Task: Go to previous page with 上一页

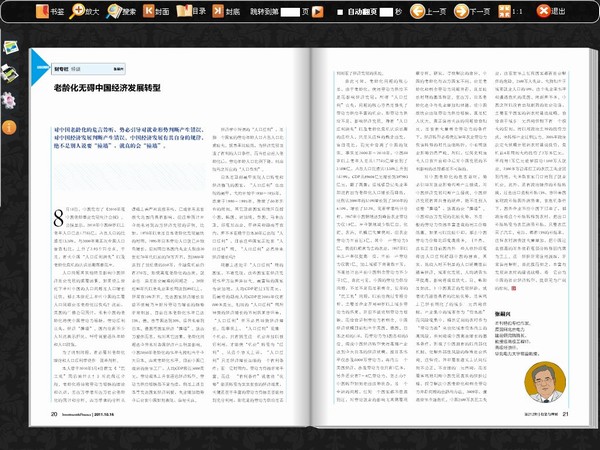Action: pyautogui.click(x=428, y=11)
